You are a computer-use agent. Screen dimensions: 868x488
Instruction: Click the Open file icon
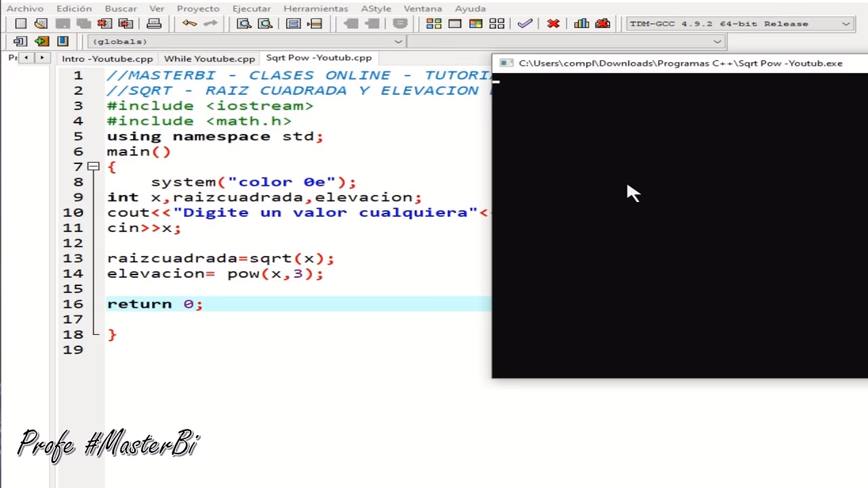click(41, 24)
